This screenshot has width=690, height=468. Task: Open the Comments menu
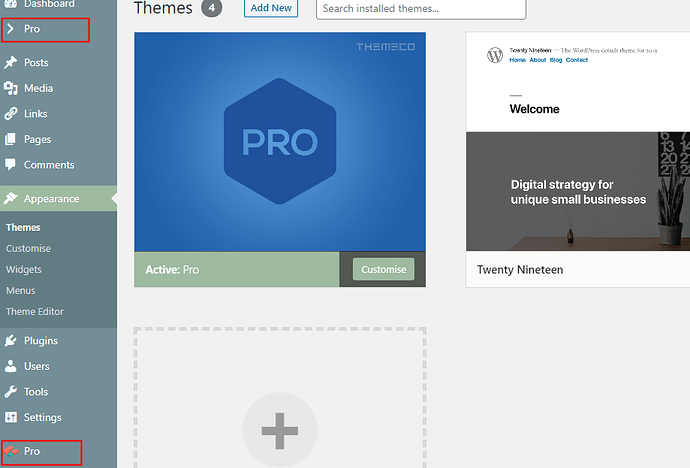(49, 165)
